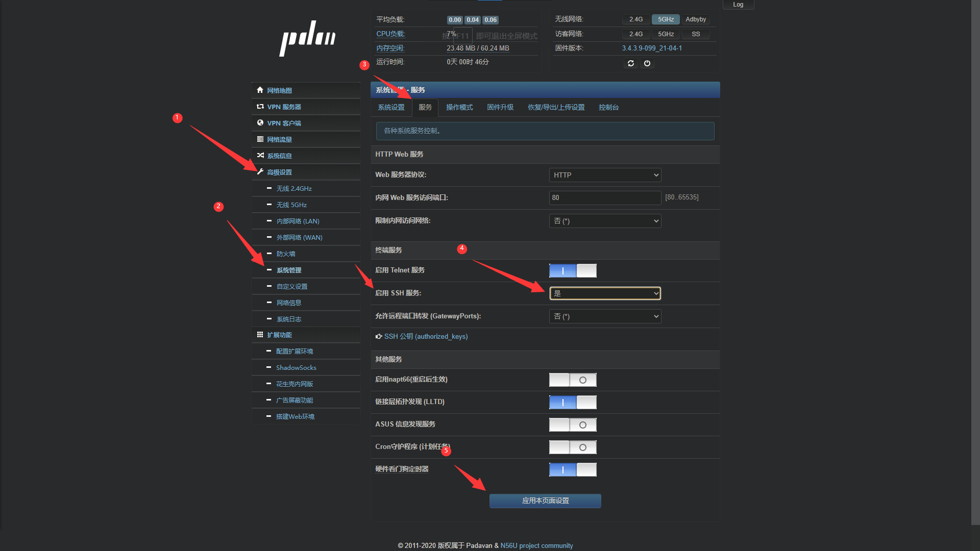Open the 启用 SSH 服务 dropdown
Screen dimensions: 980x551
pyautogui.click(x=605, y=293)
